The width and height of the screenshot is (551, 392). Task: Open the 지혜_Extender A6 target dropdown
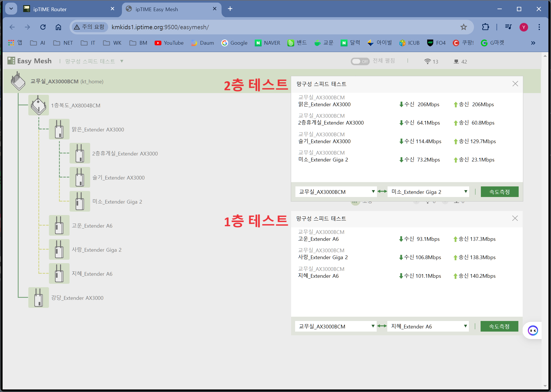click(x=428, y=326)
